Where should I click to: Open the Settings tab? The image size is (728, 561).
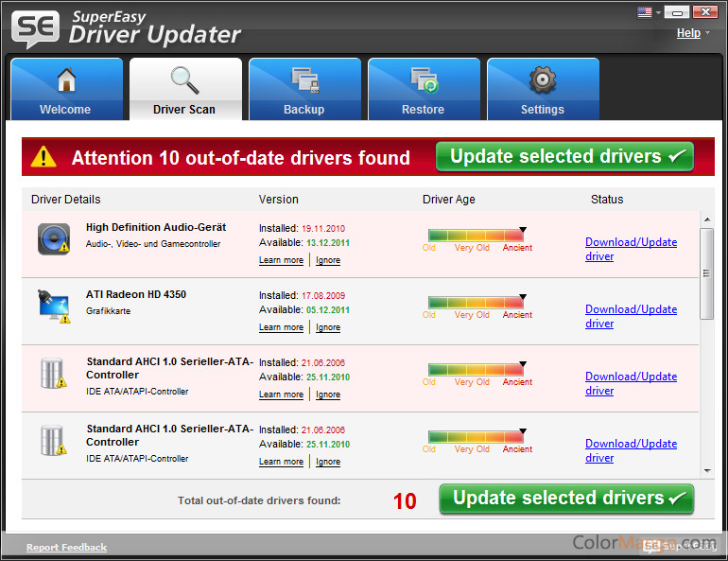click(x=544, y=89)
